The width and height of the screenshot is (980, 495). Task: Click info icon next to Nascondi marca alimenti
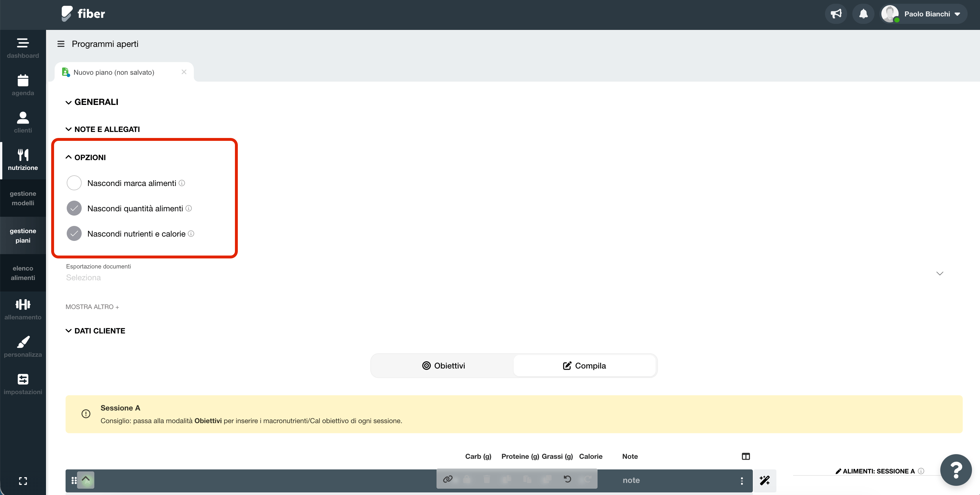[182, 183]
